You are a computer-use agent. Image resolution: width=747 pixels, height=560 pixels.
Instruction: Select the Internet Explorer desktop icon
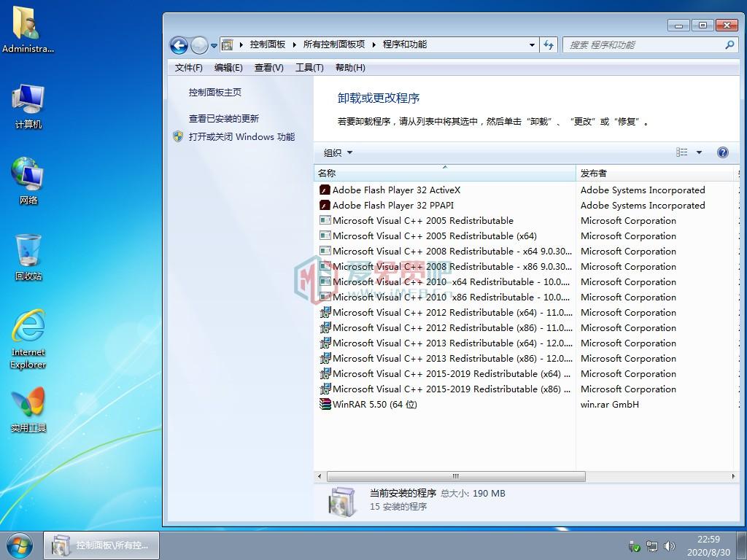pos(28,339)
